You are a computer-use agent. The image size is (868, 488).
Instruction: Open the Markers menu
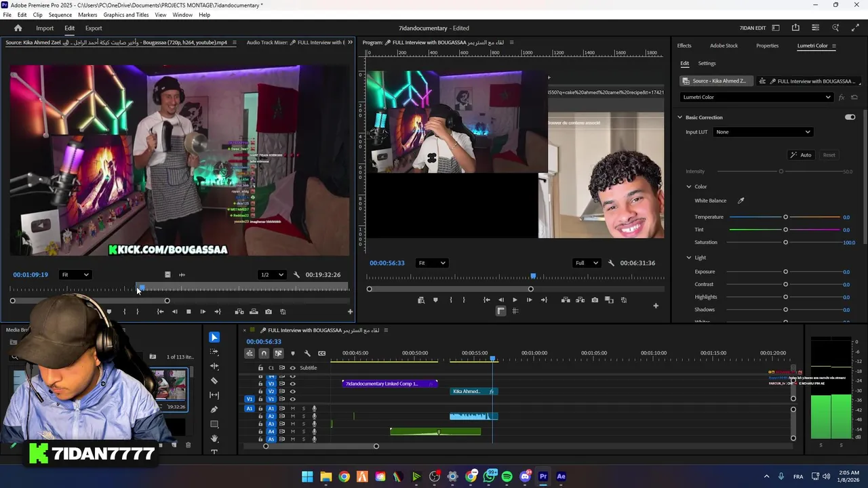click(x=87, y=15)
